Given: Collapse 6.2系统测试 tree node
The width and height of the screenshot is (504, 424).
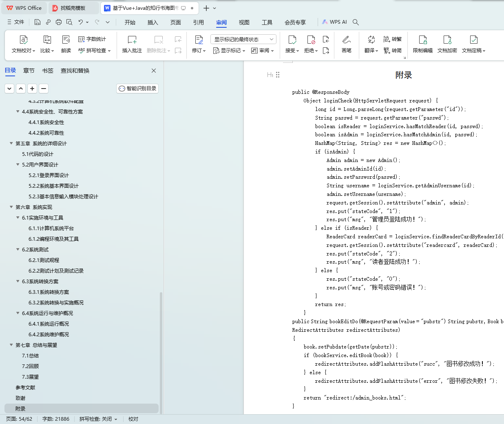Looking at the screenshot, I should coord(18,249).
